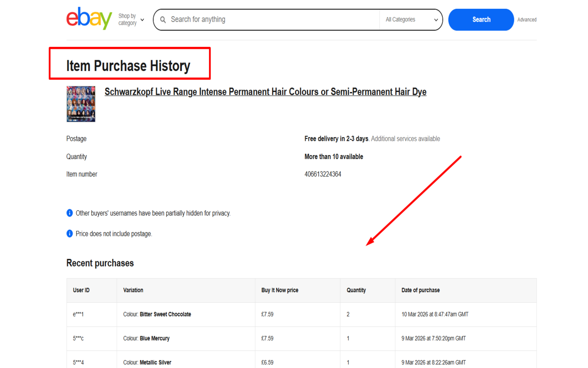This screenshot has height=368, width=588.
Task: Click user ID e***1
Action: coord(79,315)
